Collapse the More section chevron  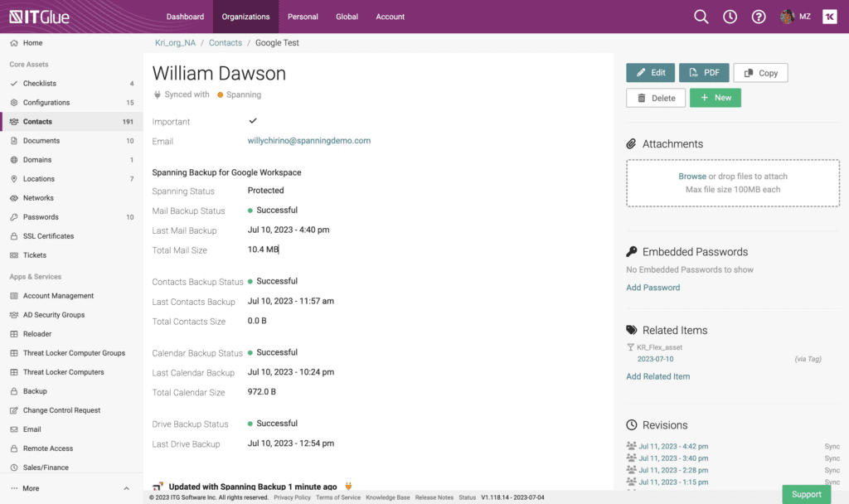126,488
